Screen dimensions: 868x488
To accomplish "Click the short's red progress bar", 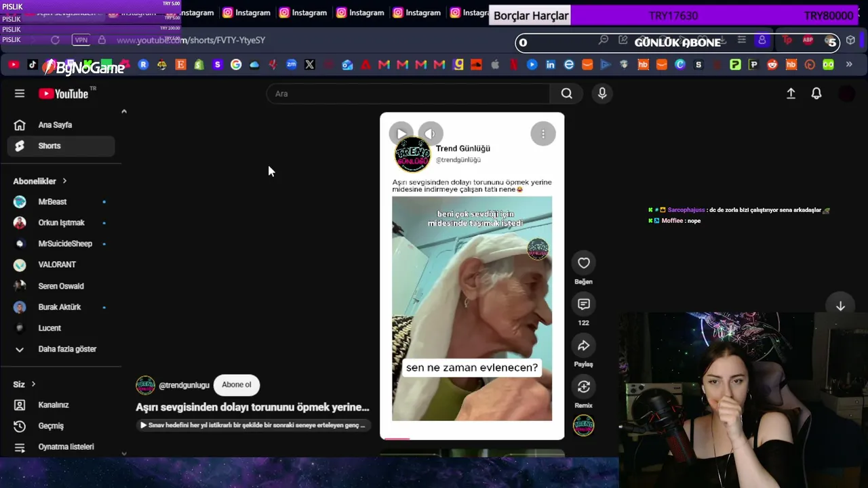I will (397, 439).
